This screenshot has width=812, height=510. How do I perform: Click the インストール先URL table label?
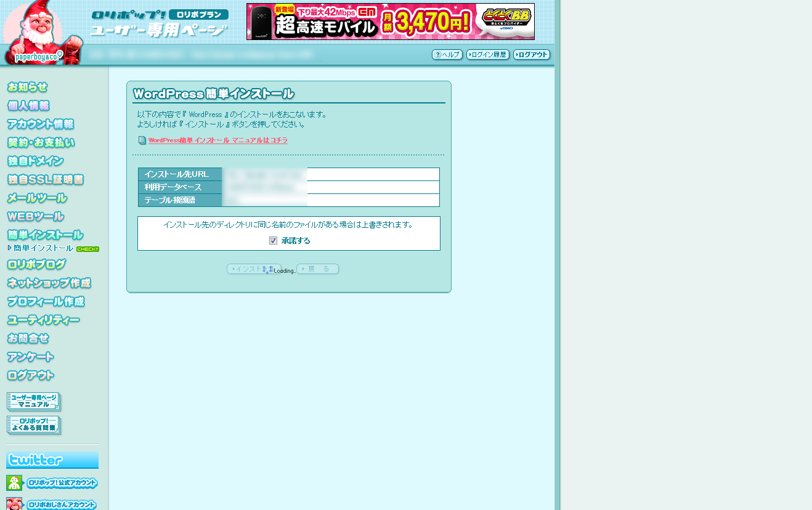(180, 174)
